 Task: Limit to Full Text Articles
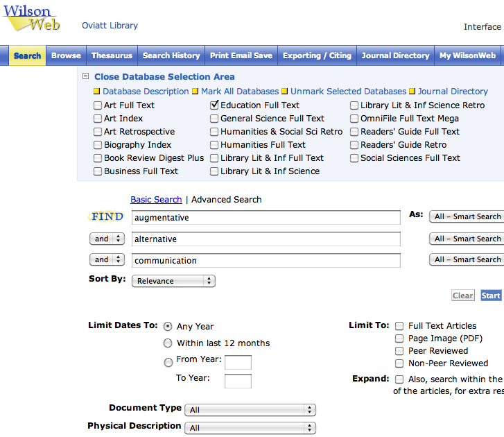(x=399, y=326)
